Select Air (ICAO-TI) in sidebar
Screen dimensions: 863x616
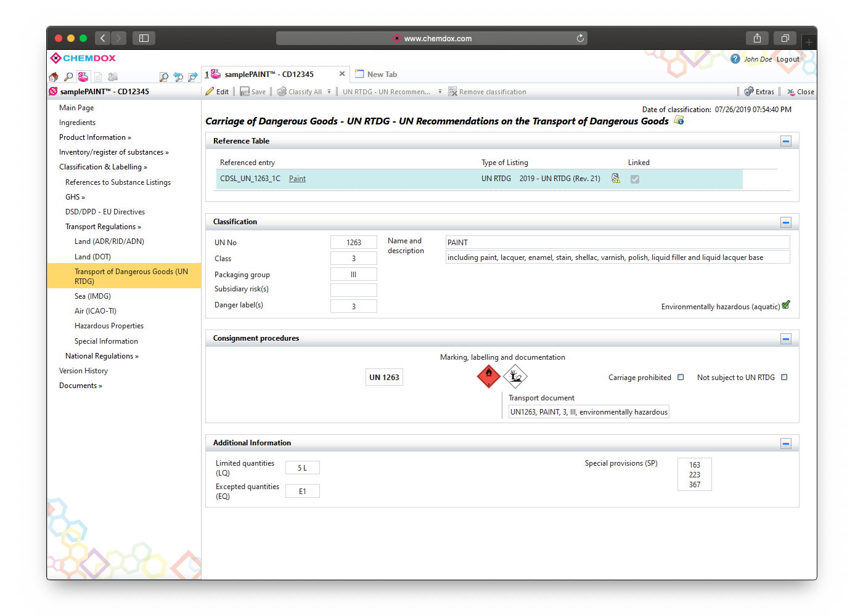96,311
